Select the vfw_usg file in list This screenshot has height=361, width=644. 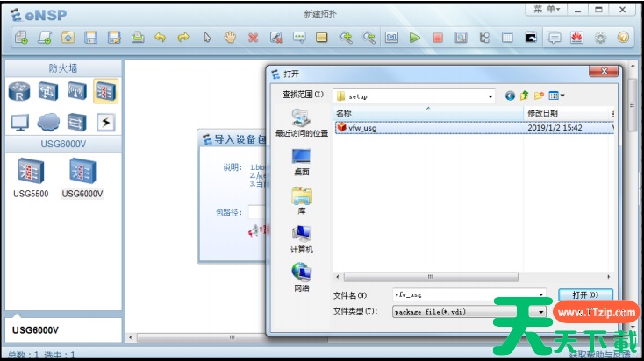[361, 127]
